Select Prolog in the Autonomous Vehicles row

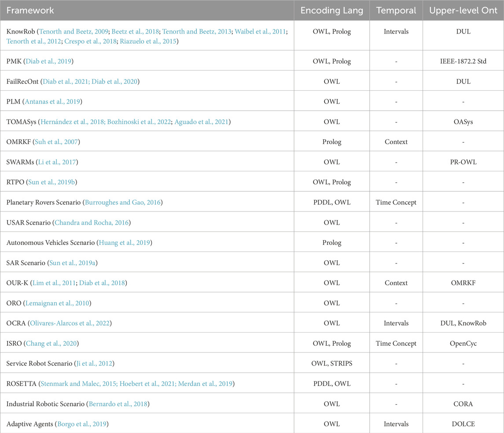(x=332, y=243)
